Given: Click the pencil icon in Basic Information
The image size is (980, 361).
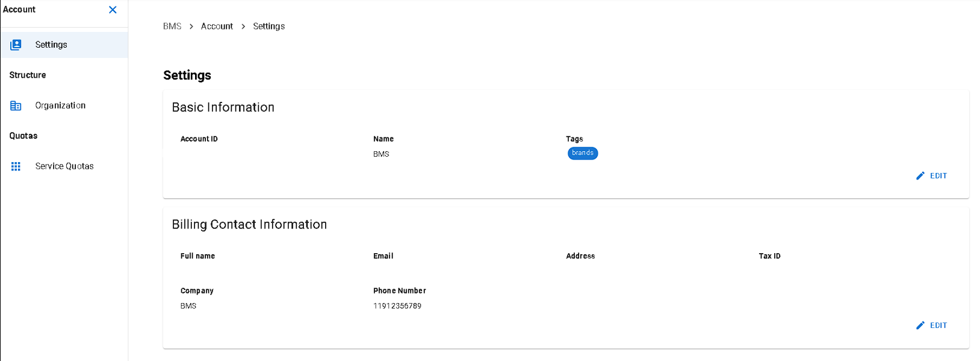Looking at the screenshot, I should click(920, 176).
